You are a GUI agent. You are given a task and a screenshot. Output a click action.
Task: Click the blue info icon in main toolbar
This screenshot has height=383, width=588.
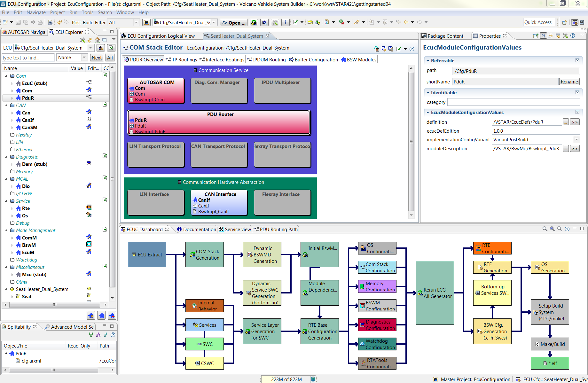[x=285, y=22]
